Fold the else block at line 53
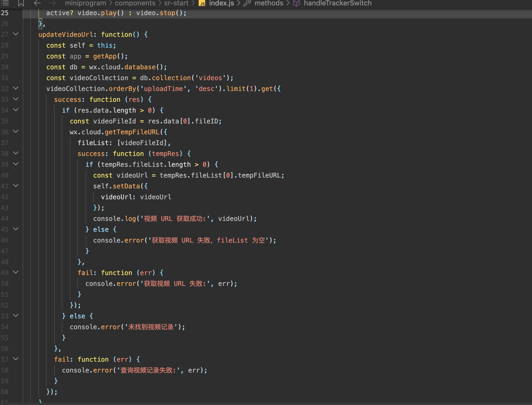 coord(16,316)
